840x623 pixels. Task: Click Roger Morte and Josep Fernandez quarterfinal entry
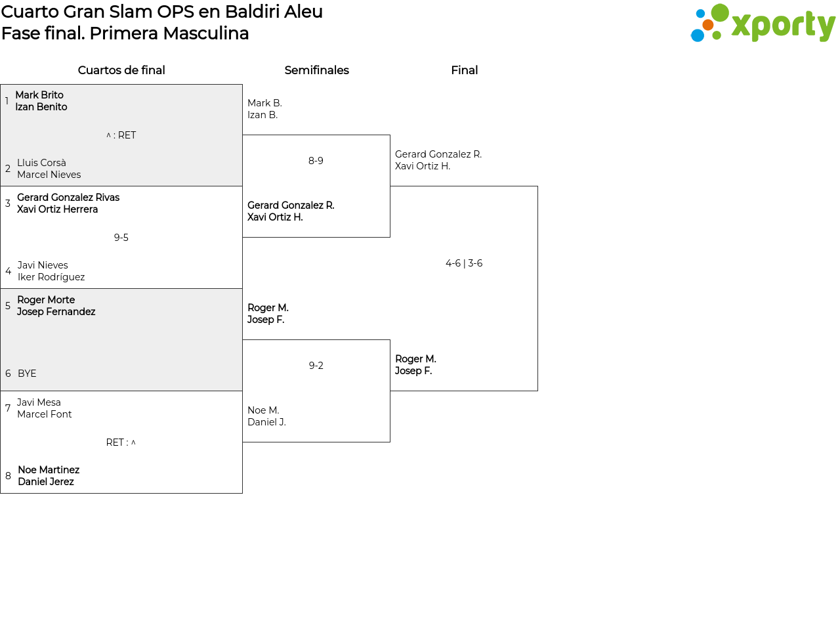[x=56, y=306]
